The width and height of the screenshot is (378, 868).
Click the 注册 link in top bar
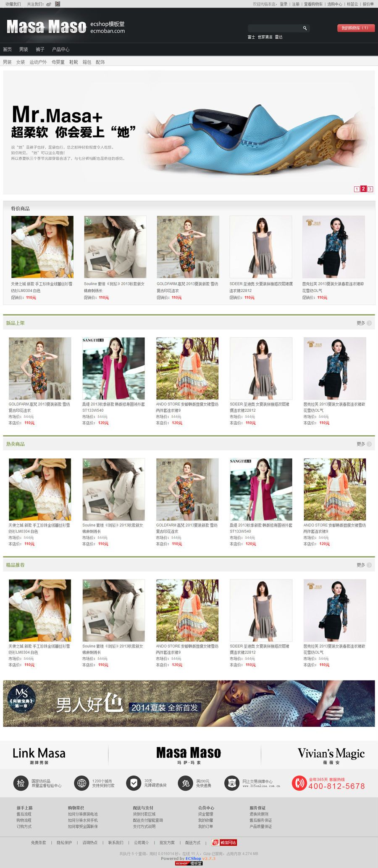(296, 4)
